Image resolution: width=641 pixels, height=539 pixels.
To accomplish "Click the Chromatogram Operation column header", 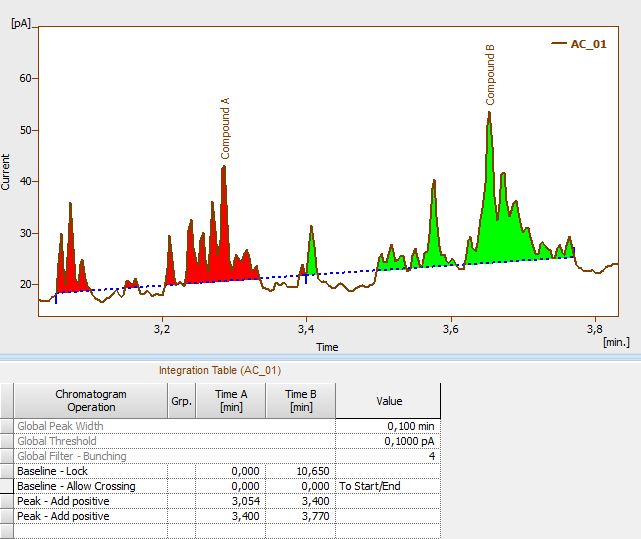I will (91, 401).
